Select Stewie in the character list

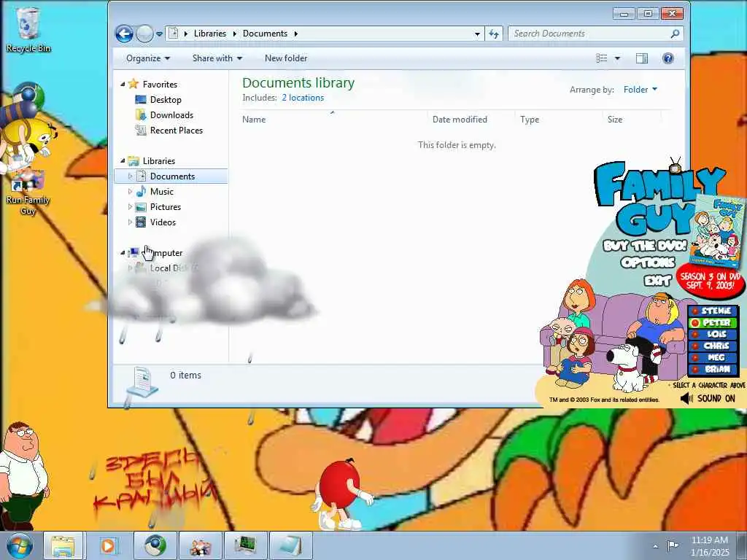tap(713, 311)
